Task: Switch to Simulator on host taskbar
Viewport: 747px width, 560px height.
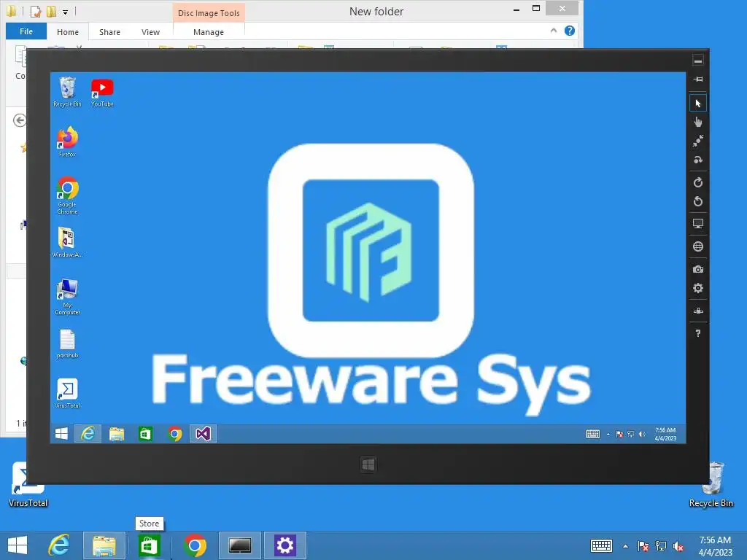Action: (239, 545)
